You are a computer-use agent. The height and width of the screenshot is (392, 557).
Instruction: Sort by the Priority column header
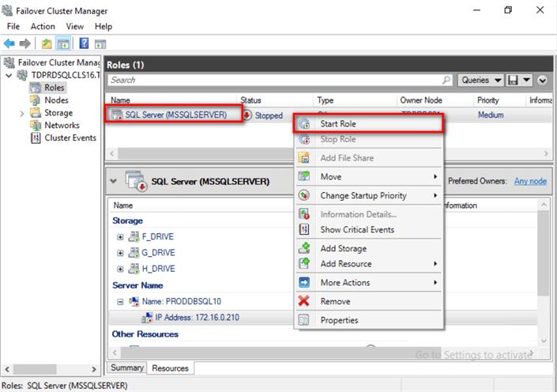[x=499, y=100]
